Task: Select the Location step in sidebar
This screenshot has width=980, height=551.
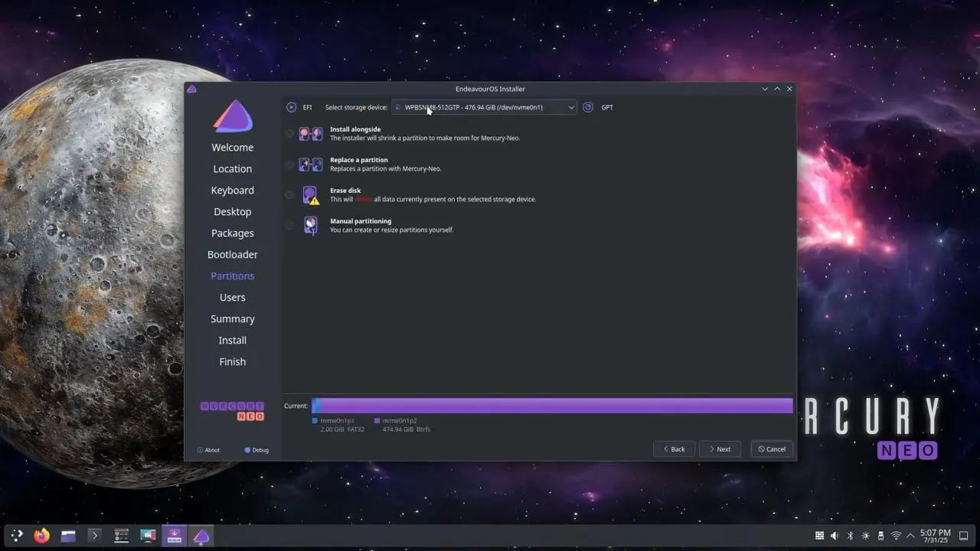Action: [233, 169]
